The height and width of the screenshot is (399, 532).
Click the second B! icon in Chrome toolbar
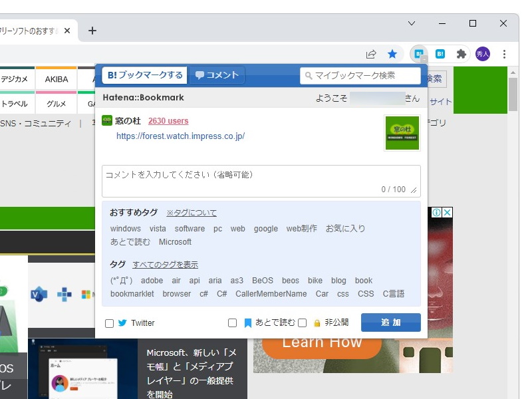[440, 53]
